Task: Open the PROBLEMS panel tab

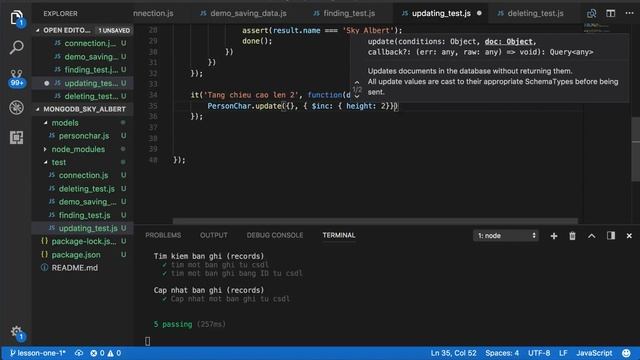Action: 163,236
